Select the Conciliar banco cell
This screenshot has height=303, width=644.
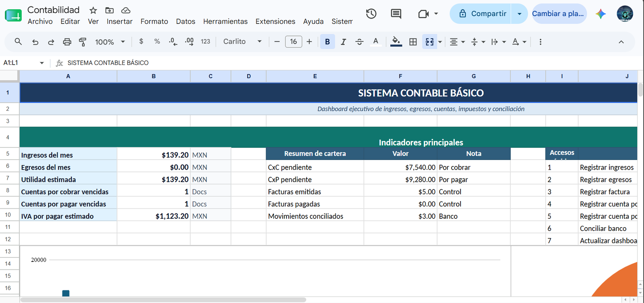pos(608,227)
